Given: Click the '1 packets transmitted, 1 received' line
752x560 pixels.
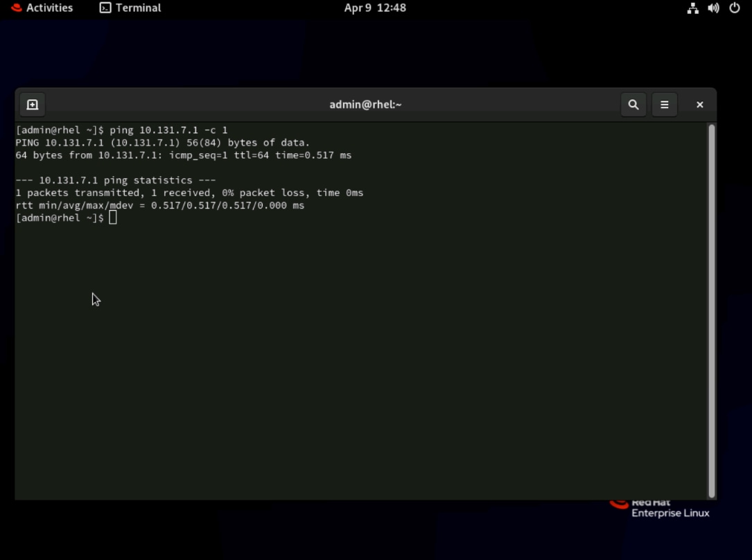Looking at the screenshot, I should 189,193.
